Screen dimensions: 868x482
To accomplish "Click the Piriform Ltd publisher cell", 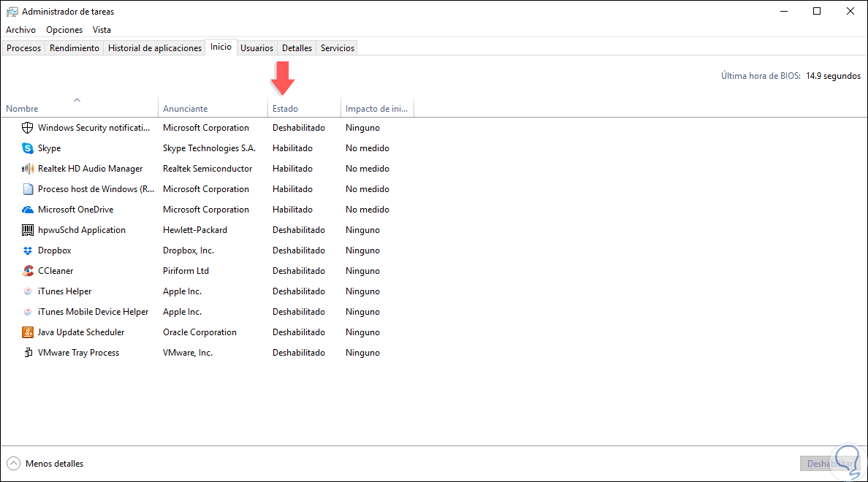I will (186, 271).
